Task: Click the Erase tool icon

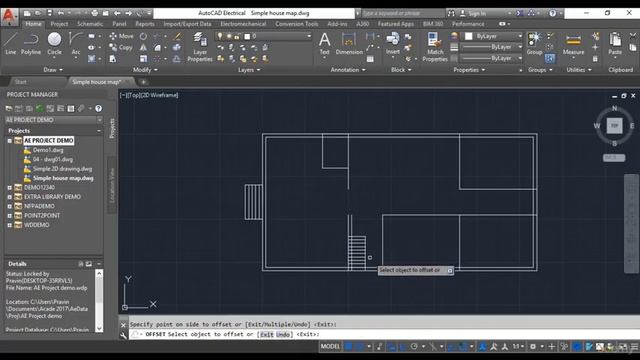Action: (x=177, y=36)
